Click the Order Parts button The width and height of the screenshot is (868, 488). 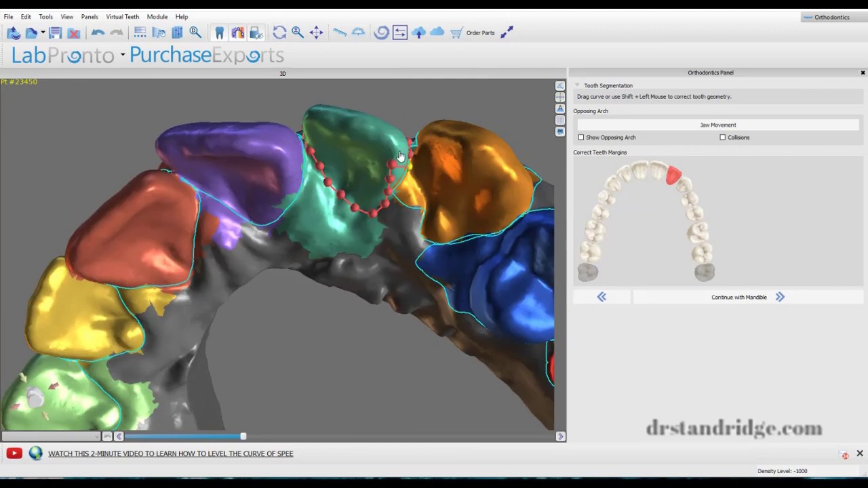click(480, 33)
